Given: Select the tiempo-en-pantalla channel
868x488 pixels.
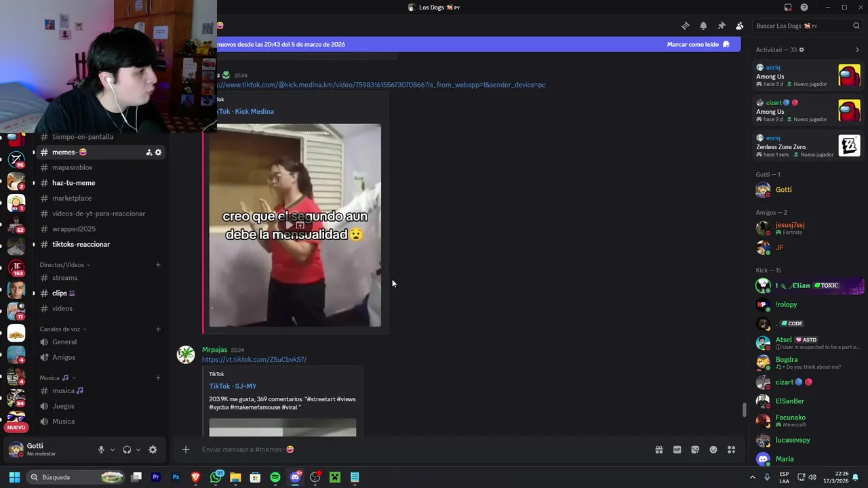Looking at the screenshot, I should [x=99, y=137].
